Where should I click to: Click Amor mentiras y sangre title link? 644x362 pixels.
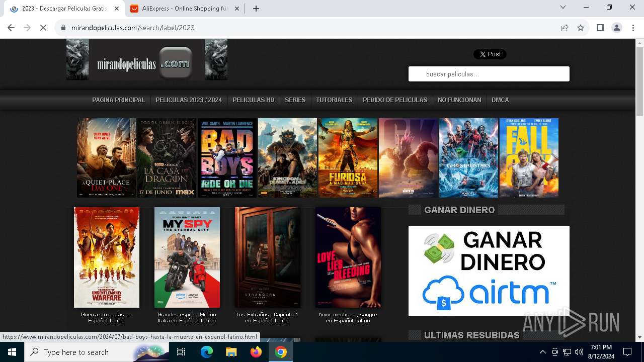click(348, 317)
